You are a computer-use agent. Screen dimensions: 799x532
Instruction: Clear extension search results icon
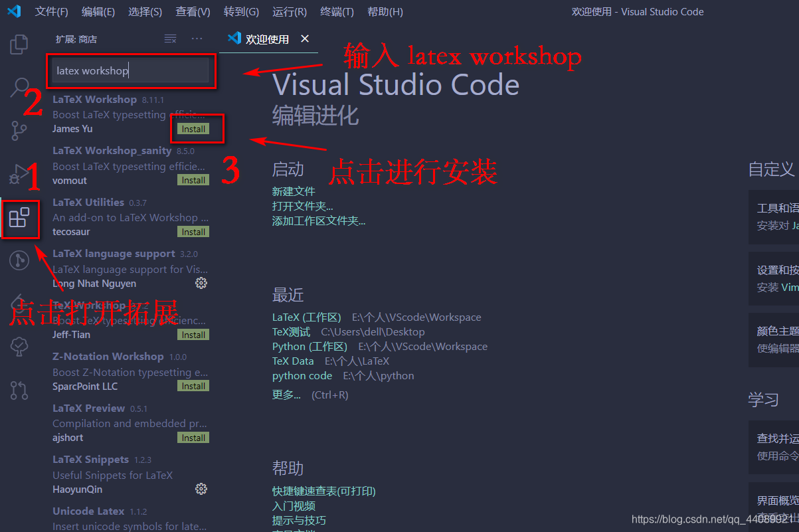(171, 39)
